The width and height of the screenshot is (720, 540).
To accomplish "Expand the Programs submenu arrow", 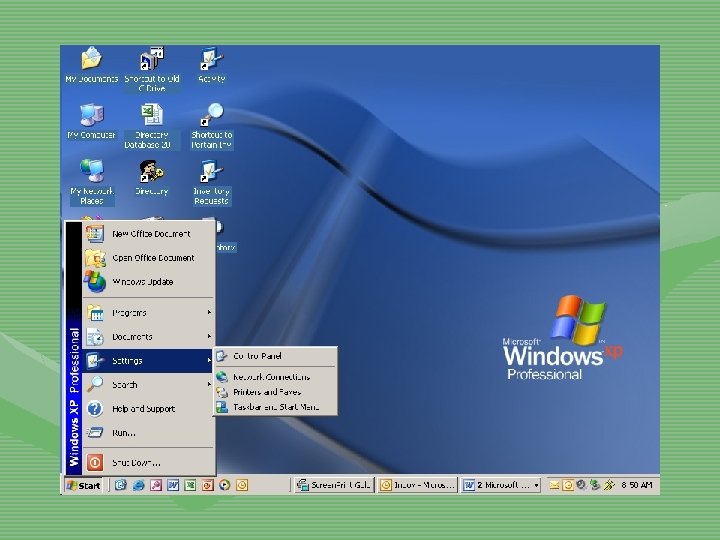I will click(x=209, y=313).
